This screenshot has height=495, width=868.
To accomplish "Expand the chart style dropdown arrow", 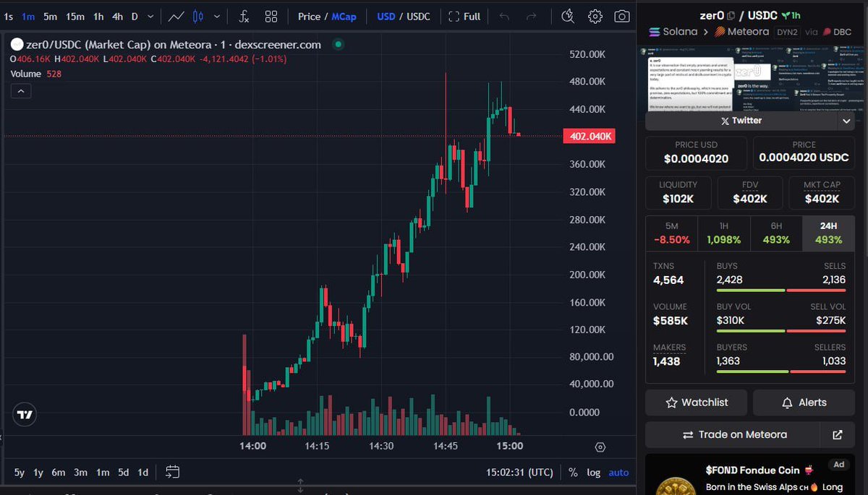I will pyautogui.click(x=216, y=16).
